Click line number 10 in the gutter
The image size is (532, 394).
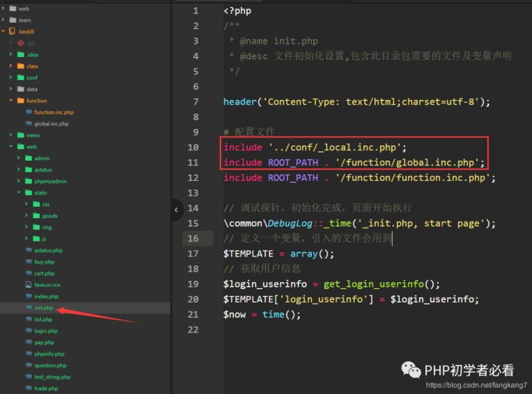coord(193,147)
